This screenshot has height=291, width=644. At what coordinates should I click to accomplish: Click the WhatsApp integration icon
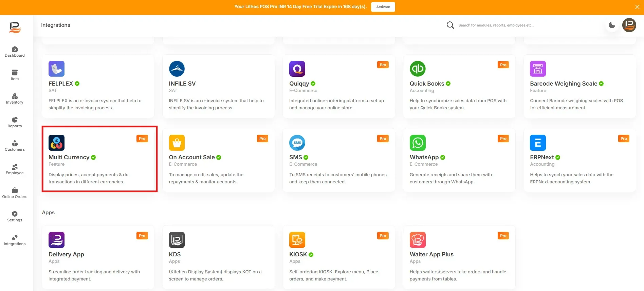tap(418, 143)
